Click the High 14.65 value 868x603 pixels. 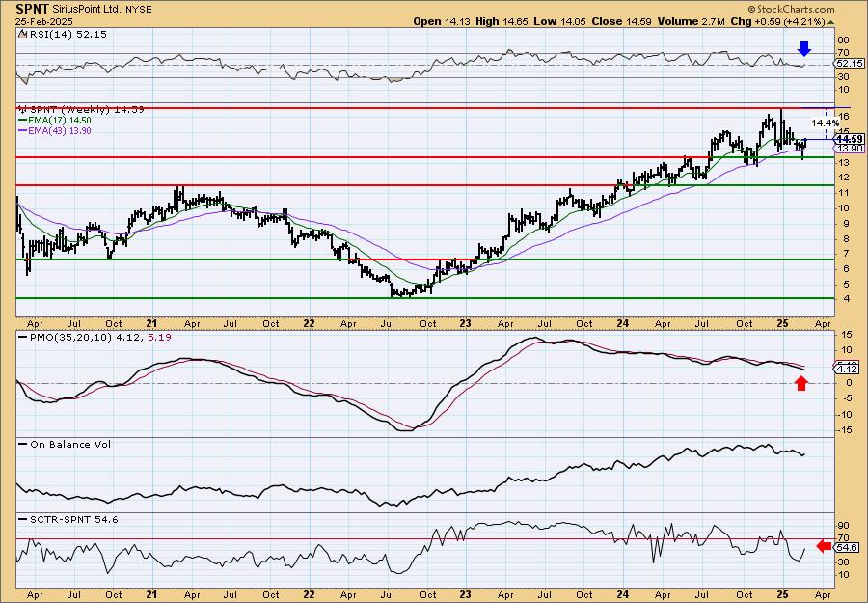click(x=502, y=21)
